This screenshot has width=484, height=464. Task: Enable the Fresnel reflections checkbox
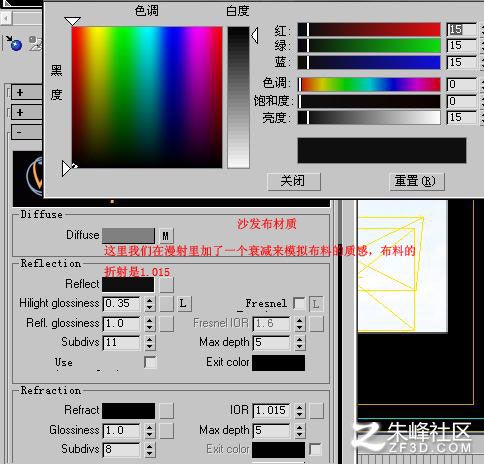(x=299, y=304)
